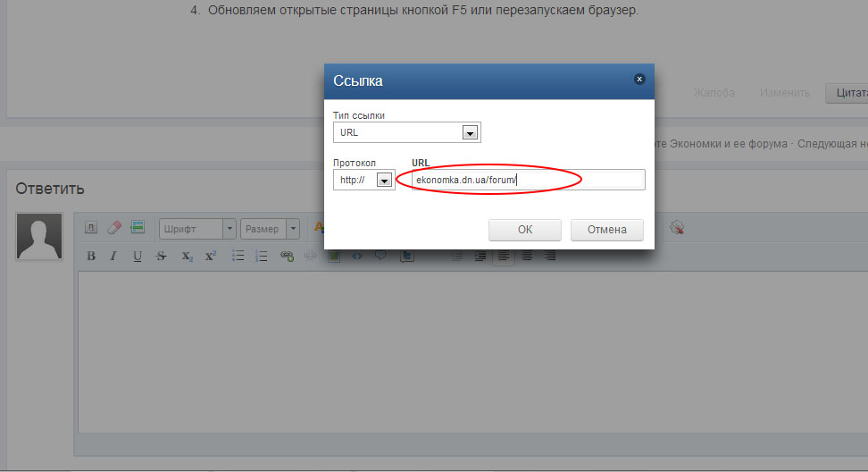Click the insert image icon
The image size is (868, 472).
334,256
